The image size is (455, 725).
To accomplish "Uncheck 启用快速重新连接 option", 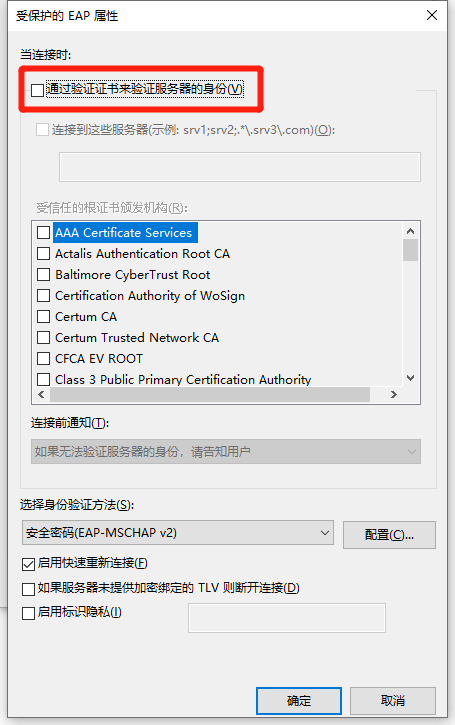I will (29, 564).
